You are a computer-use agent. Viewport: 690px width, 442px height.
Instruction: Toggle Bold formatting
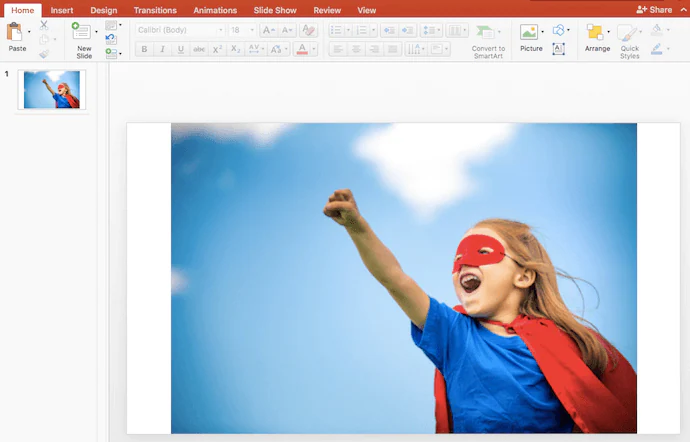pyautogui.click(x=144, y=49)
